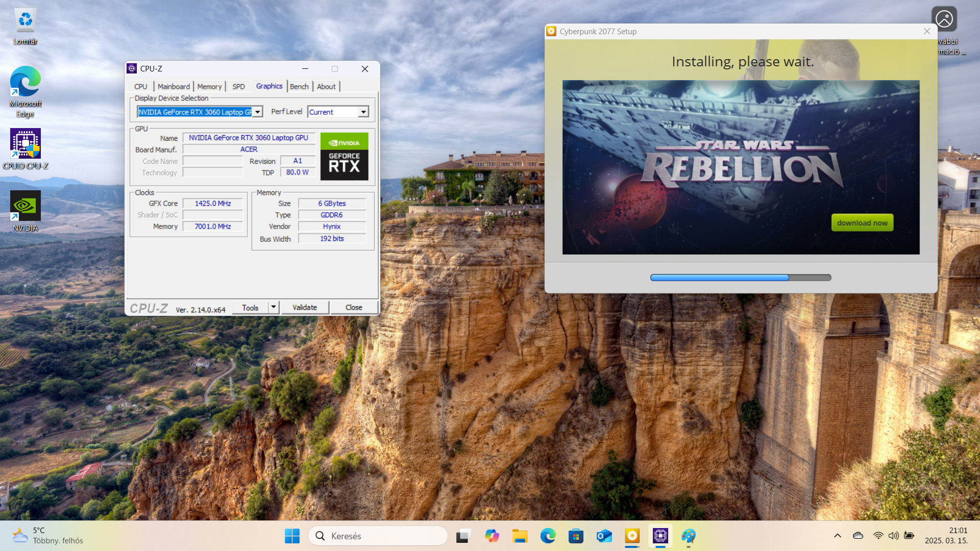
Task: Close the Cyberpunk 2077 Setup window
Action: [927, 31]
